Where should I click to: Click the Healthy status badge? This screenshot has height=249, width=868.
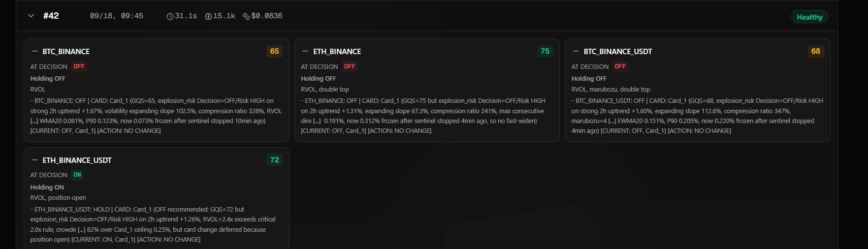click(x=809, y=17)
